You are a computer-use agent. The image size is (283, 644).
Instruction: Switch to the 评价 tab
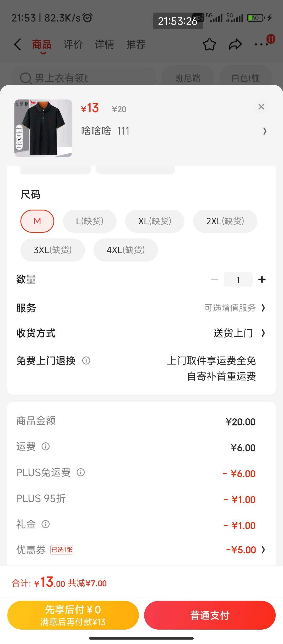coord(73,44)
